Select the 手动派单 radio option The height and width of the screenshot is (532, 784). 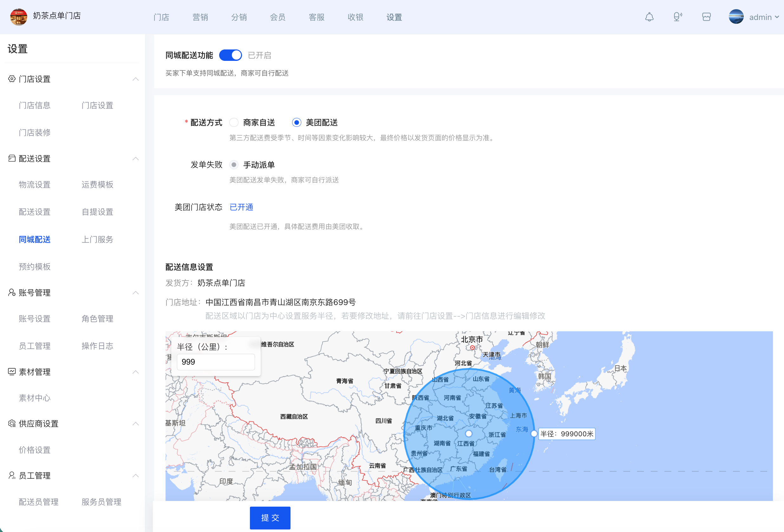234,165
